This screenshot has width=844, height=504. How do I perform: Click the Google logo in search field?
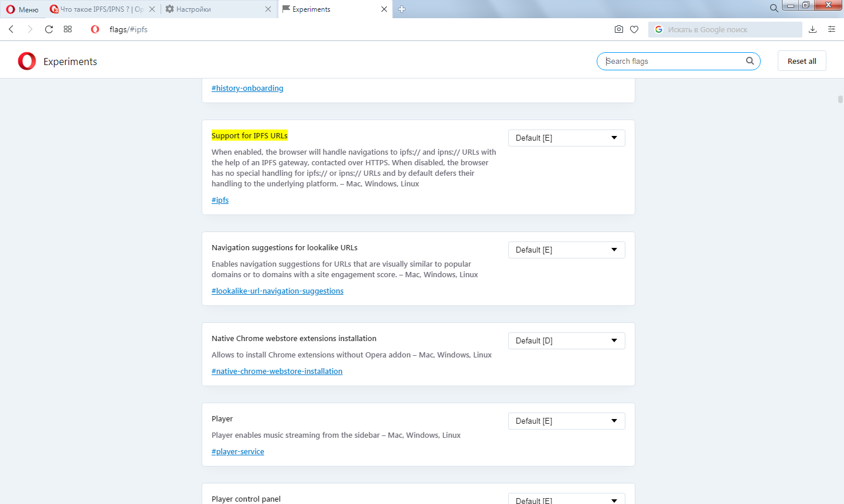659,29
